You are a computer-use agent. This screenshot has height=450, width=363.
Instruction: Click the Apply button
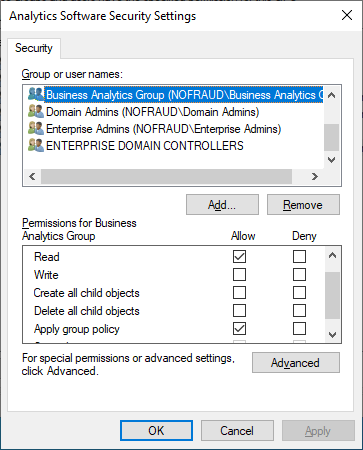click(318, 430)
